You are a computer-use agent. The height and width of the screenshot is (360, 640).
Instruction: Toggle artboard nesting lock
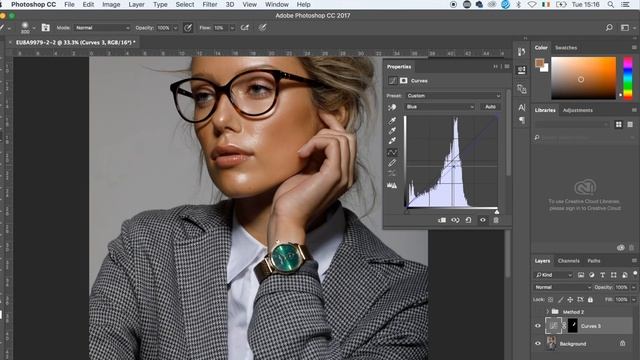[x=580, y=300]
